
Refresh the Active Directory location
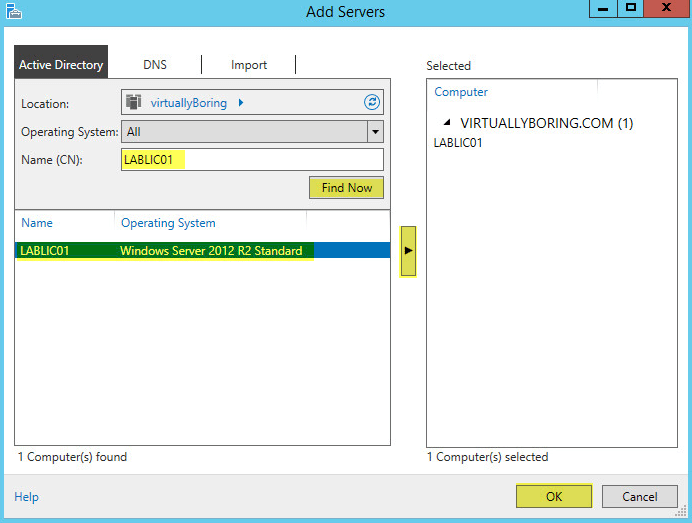(x=372, y=102)
